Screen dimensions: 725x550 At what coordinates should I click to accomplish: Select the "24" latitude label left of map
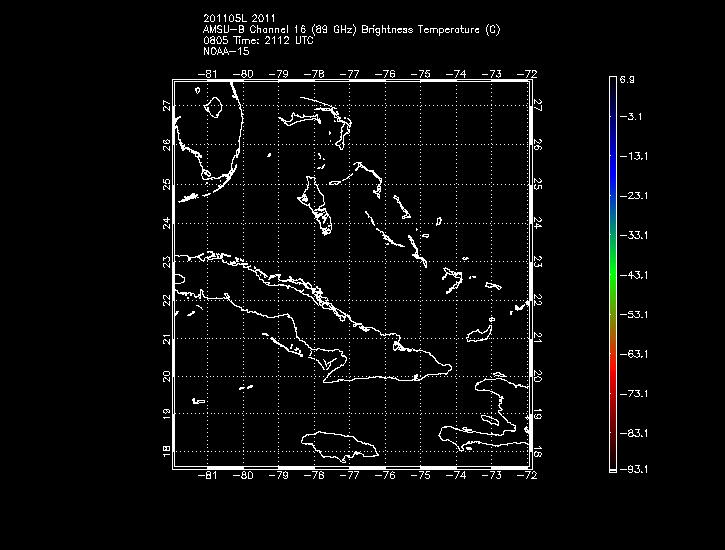coord(166,223)
